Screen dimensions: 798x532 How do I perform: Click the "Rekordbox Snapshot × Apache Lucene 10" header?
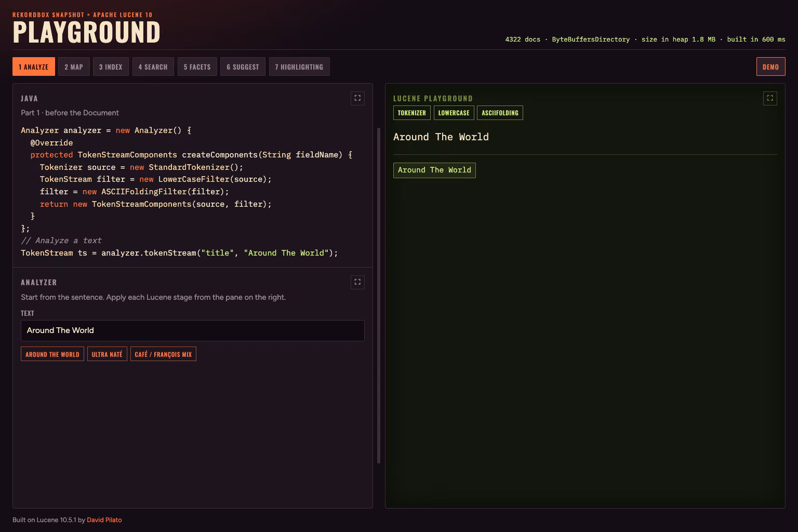(83, 15)
